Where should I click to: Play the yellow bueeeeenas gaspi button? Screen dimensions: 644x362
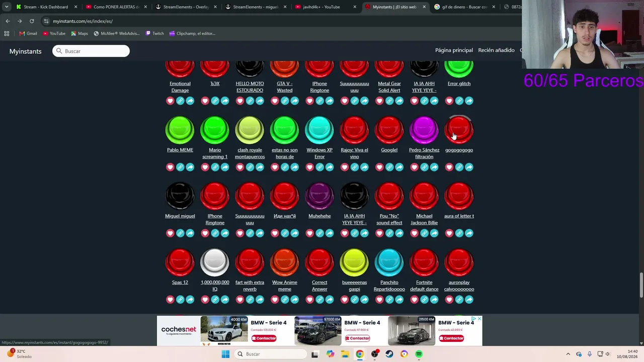(354, 262)
